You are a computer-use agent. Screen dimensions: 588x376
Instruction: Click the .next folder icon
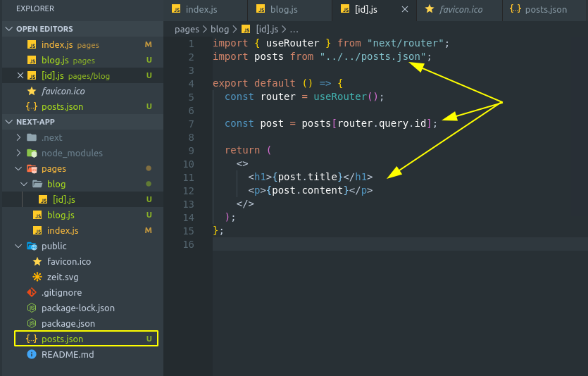(x=32, y=137)
